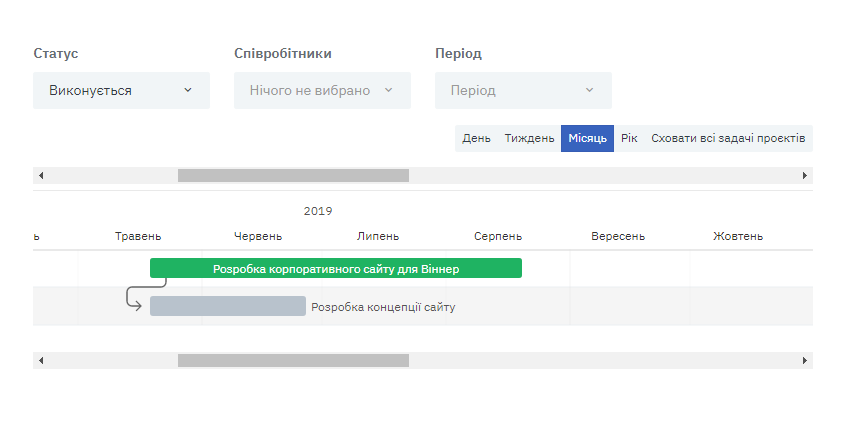Click the Травень month header
The image size is (847, 431).
[x=138, y=236]
